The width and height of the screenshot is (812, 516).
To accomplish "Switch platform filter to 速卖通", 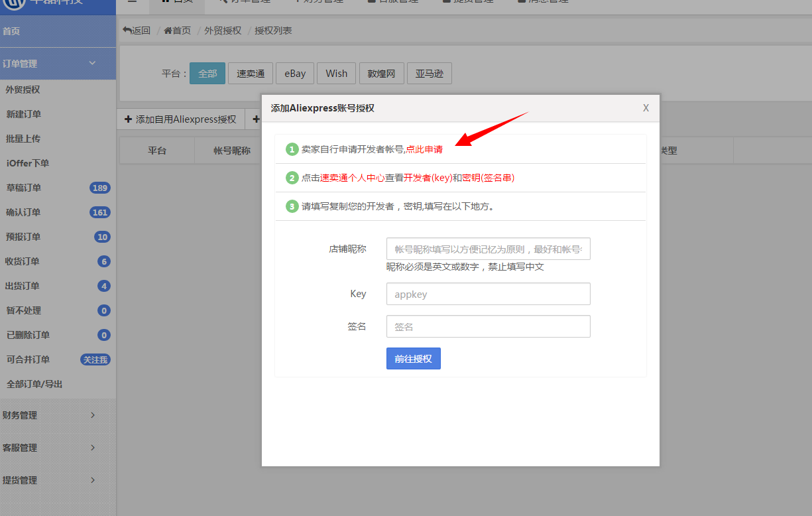I will coord(251,74).
